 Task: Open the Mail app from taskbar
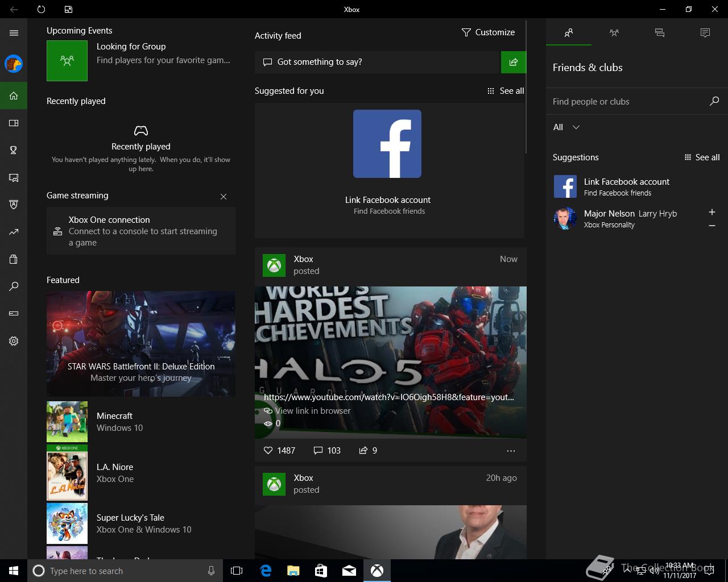click(x=349, y=571)
